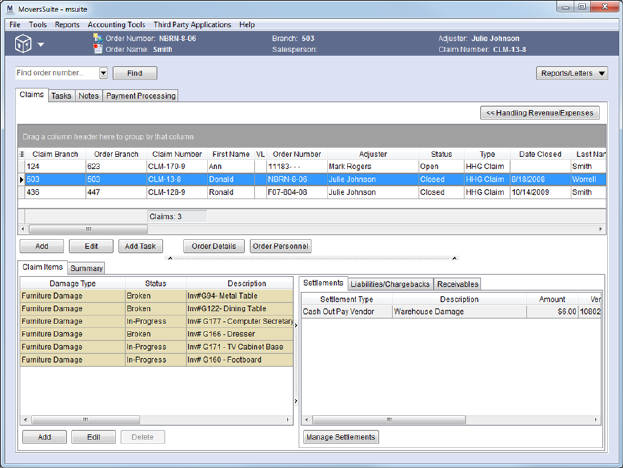Click the Order Personnel button
This screenshot has height=468, width=623.
[x=280, y=246]
